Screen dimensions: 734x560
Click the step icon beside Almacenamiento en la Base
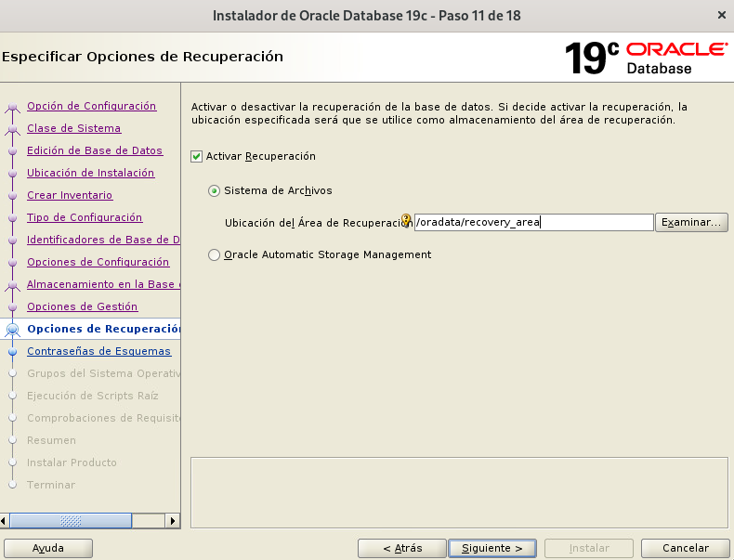click(x=12, y=285)
